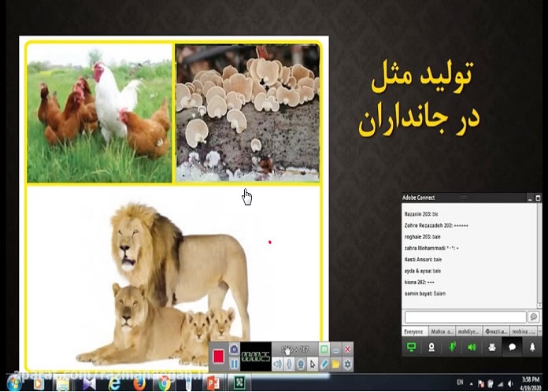Click the chat message input field
This screenshot has width=548, height=392.
click(465, 317)
